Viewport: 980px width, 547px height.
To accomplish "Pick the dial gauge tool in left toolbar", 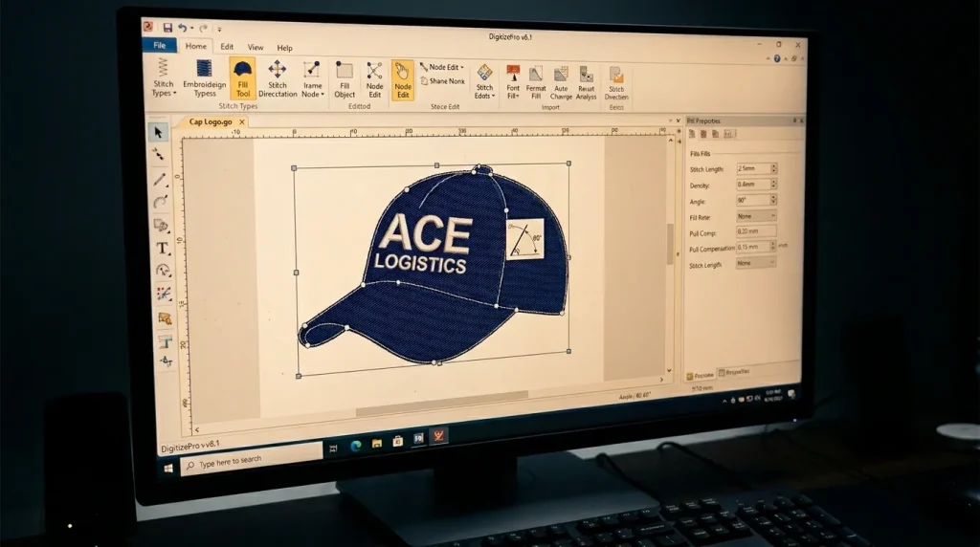I will pyautogui.click(x=163, y=271).
